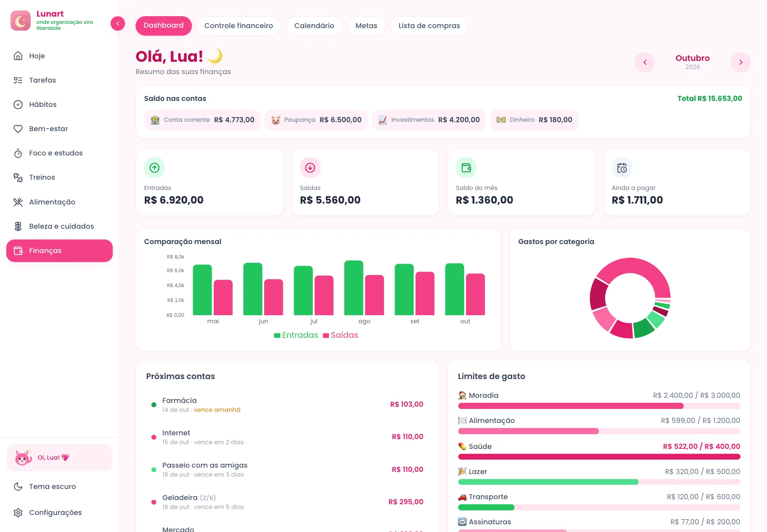The image size is (767, 532).
Task: Select Bem-estar heart item
Action: (59, 129)
